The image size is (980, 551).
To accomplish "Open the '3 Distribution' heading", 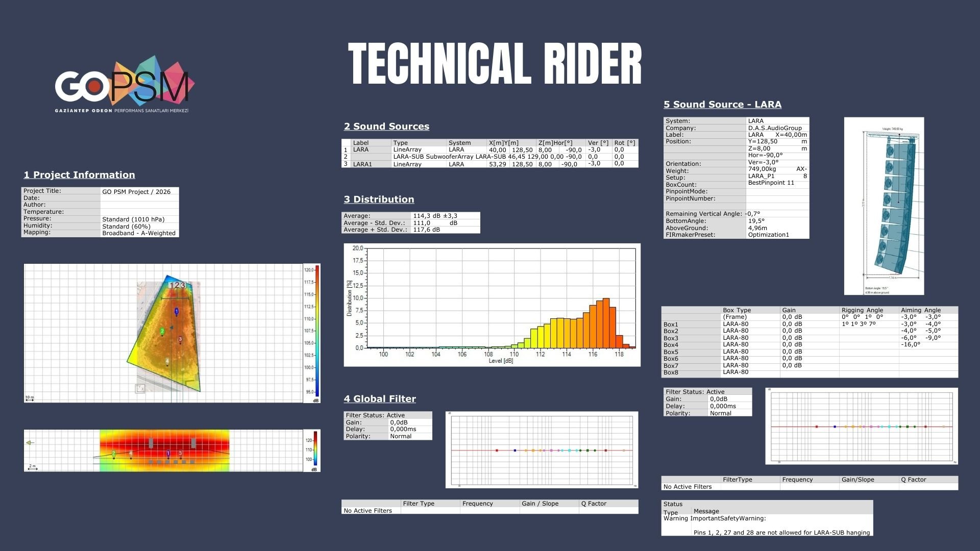I will 379,199.
